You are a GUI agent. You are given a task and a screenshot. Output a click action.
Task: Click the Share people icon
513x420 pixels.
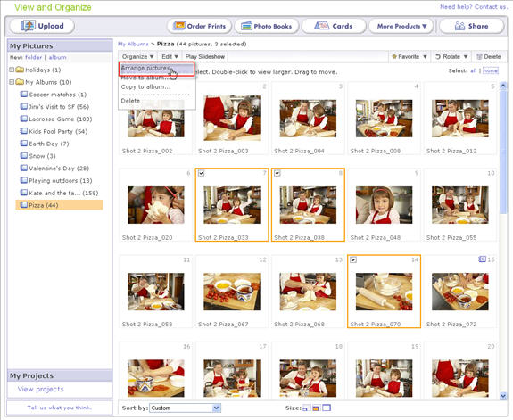[460, 26]
